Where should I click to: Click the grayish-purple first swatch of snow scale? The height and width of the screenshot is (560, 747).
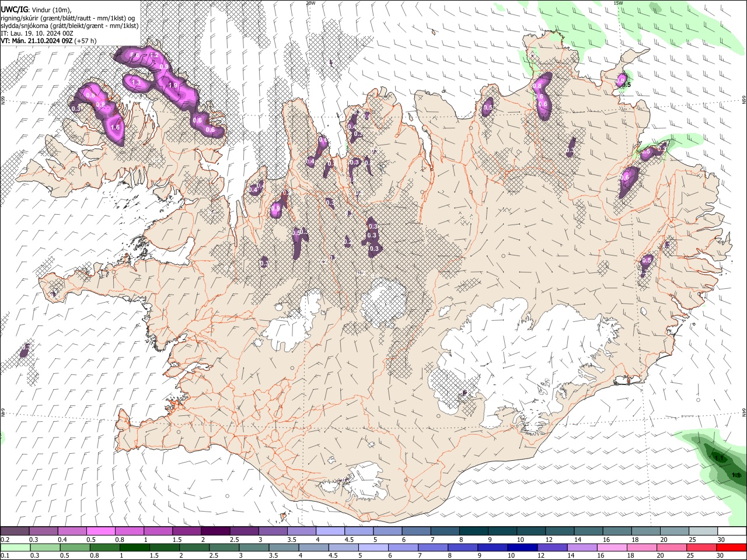click(x=15, y=531)
